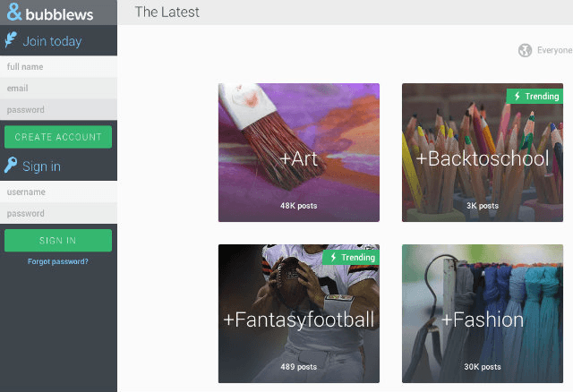Focus the username field

[x=58, y=192]
